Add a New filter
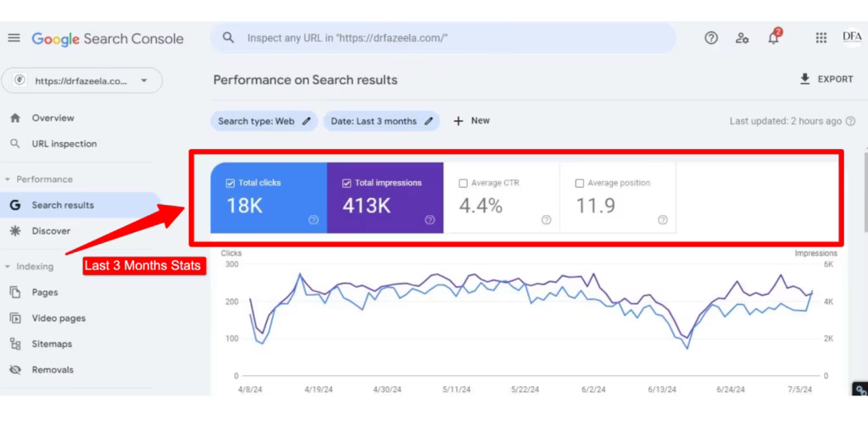The height and width of the screenshot is (431, 868). (x=471, y=120)
